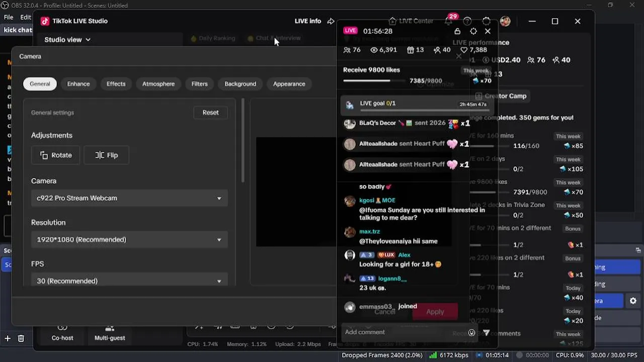Viewport: 644px width, 362px height.
Task: Click 'Upload: 2.2 Mbps' in Studio status bar
Action: pos(298,344)
